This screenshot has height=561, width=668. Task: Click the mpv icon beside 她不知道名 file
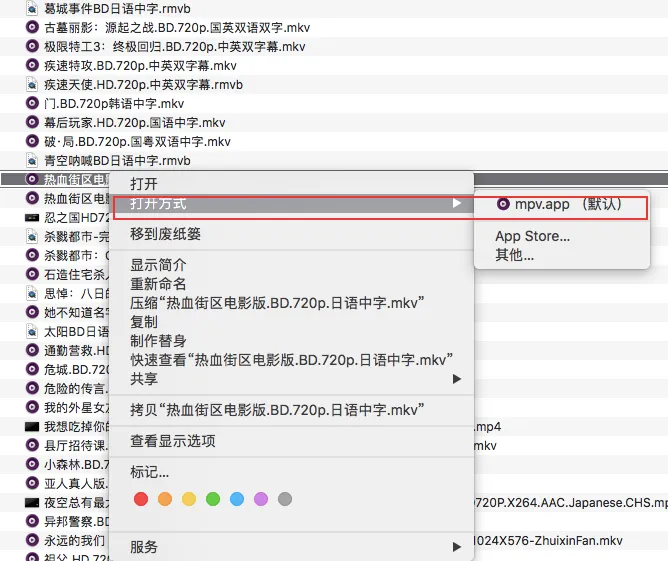(32, 312)
